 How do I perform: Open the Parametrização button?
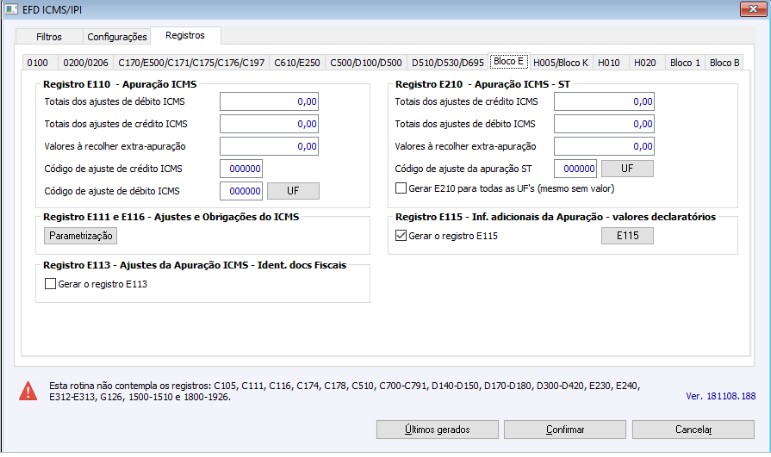(x=81, y=236)
